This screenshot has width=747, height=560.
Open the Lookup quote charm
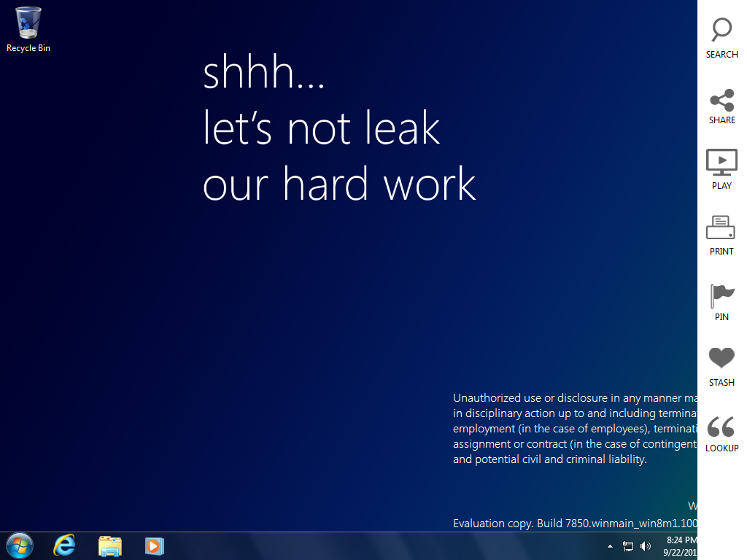click(x=721, y=434)
